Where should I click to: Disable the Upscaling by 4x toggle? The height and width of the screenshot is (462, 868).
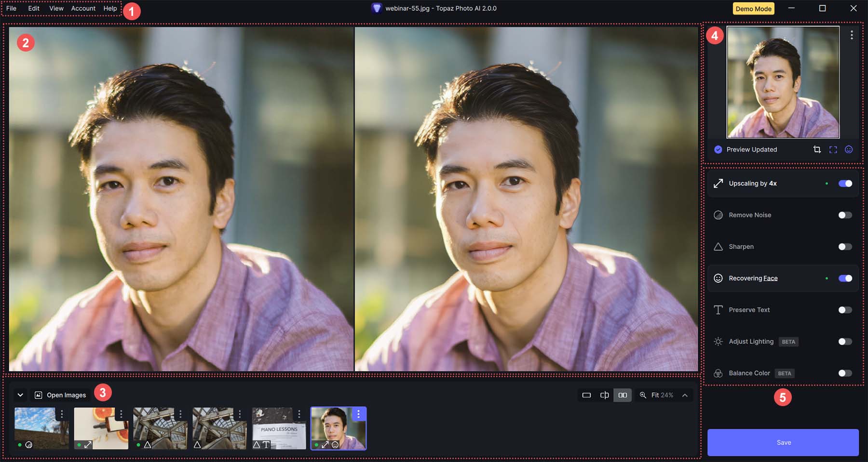(845, 184)
